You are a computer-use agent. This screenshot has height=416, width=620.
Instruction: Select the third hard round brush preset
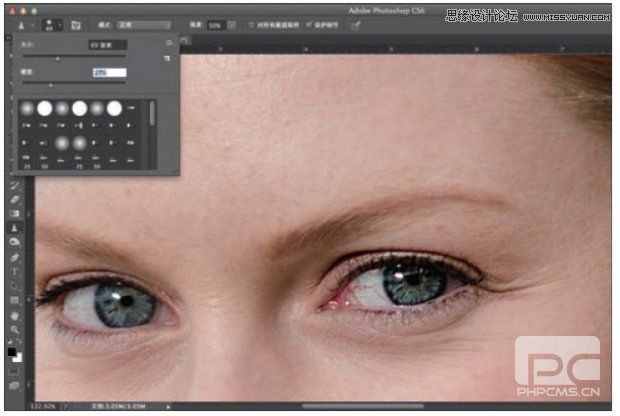click(x=114, y=108)
